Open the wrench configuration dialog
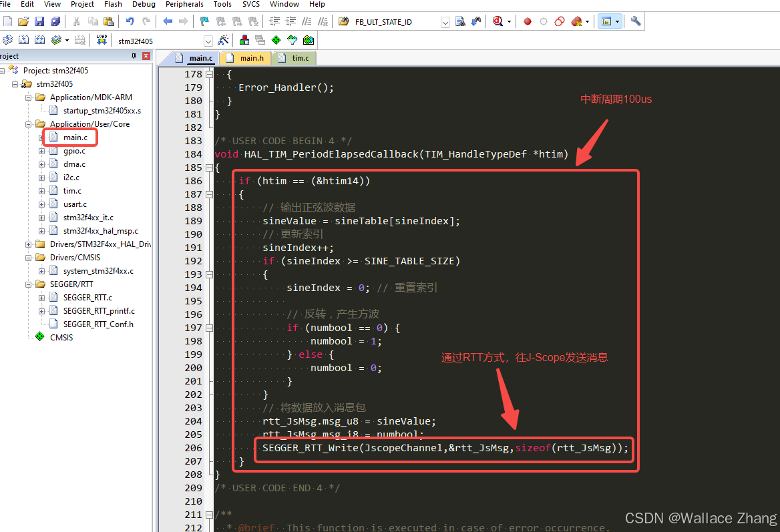This screenshot has width=780, height=532. coord(635,21)
